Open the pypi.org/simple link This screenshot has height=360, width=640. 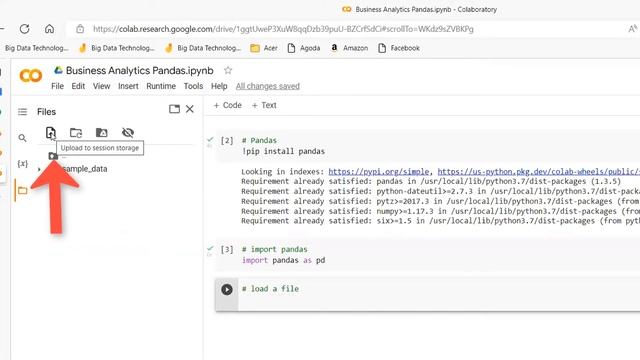coord(379,171)
